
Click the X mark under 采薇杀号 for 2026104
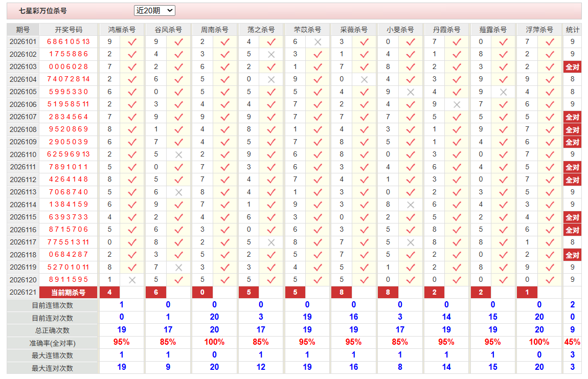(364, 80)
